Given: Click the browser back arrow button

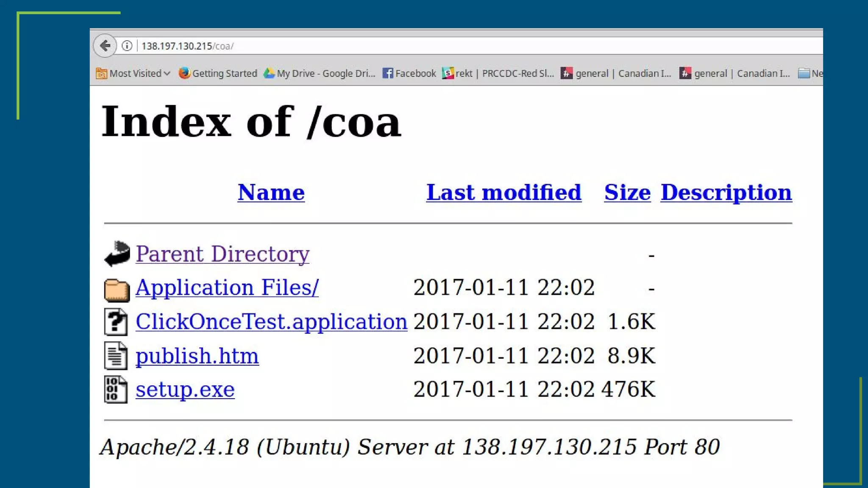Looking at the screenshot, I should pyautogui.click(x=105, y=46).
